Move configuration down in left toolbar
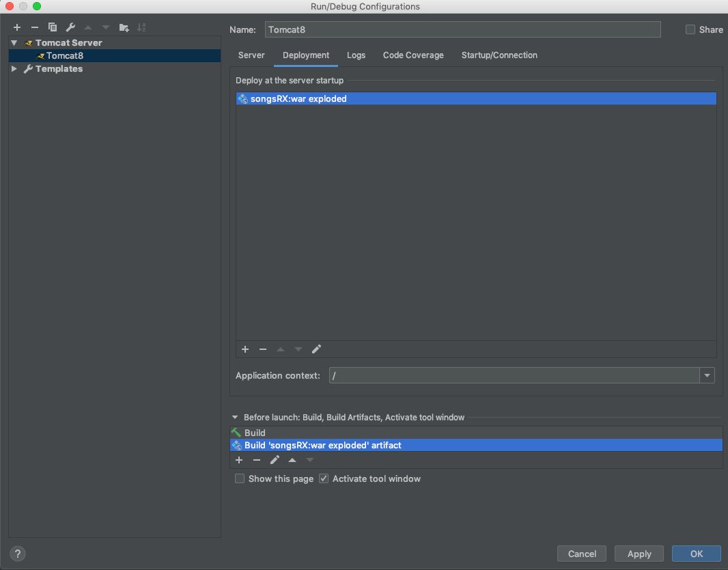 pyautogui.click(x=106, y=27)
